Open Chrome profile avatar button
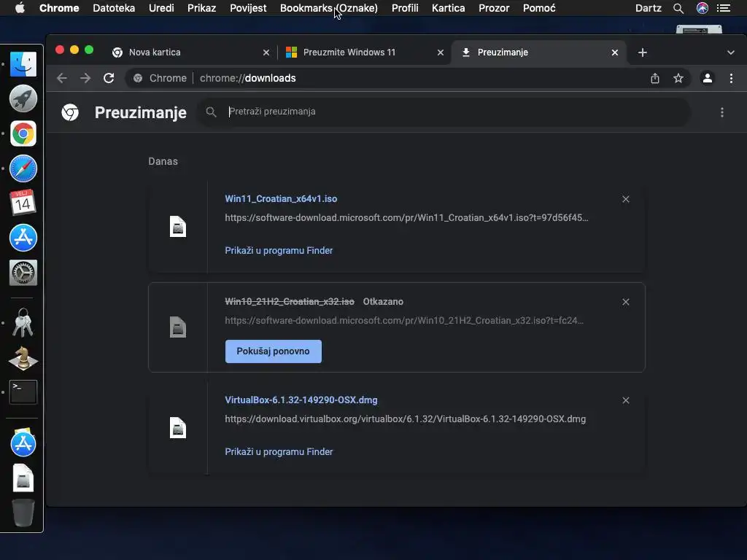The width and height of the screenshot is (747, 560). [708, 78]
